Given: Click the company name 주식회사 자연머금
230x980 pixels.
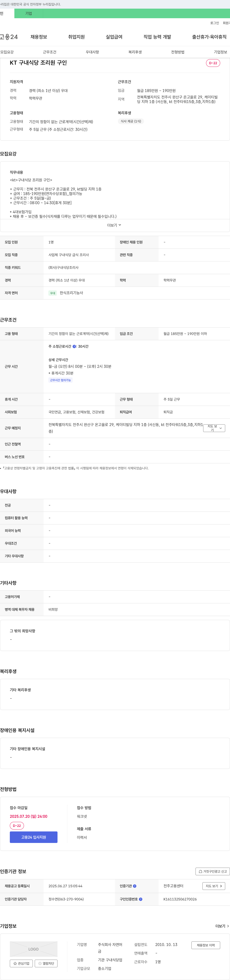Looking at the screenshot, I should tap(110, 948).
